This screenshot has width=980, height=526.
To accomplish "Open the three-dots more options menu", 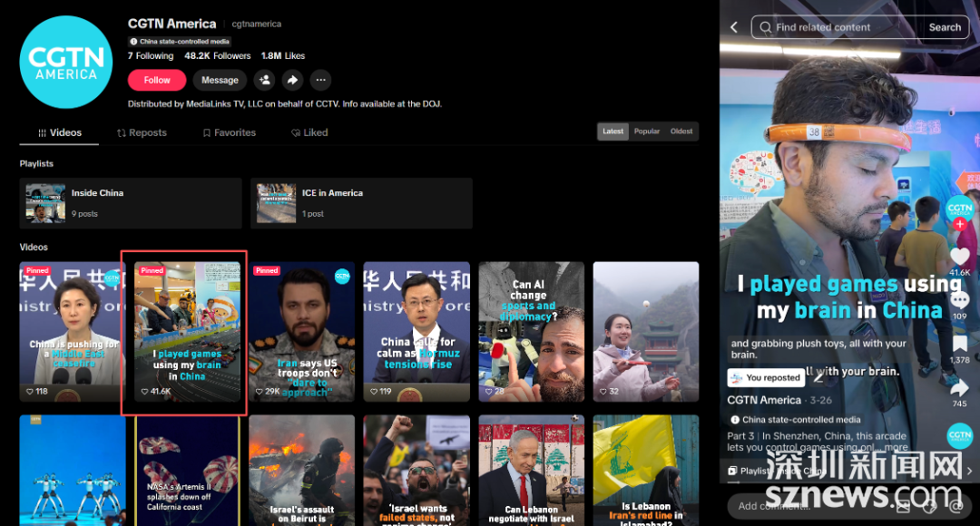I will tap(320, 80).
